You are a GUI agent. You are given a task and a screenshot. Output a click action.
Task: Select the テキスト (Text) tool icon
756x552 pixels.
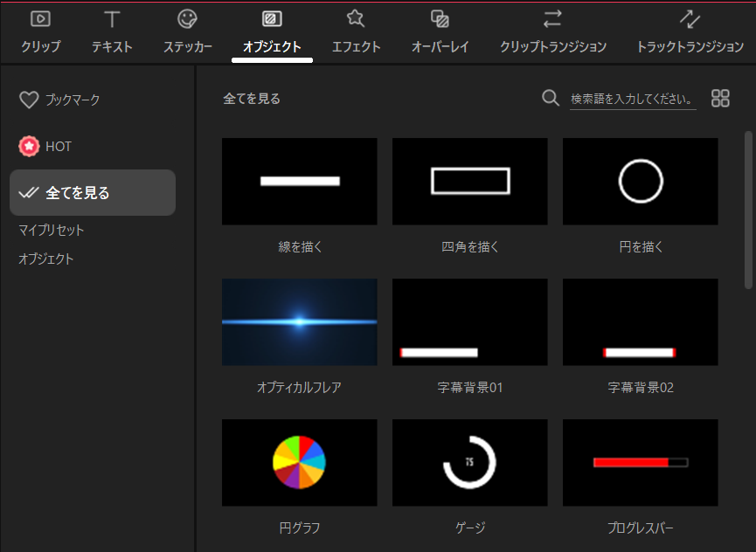(112, 19)
